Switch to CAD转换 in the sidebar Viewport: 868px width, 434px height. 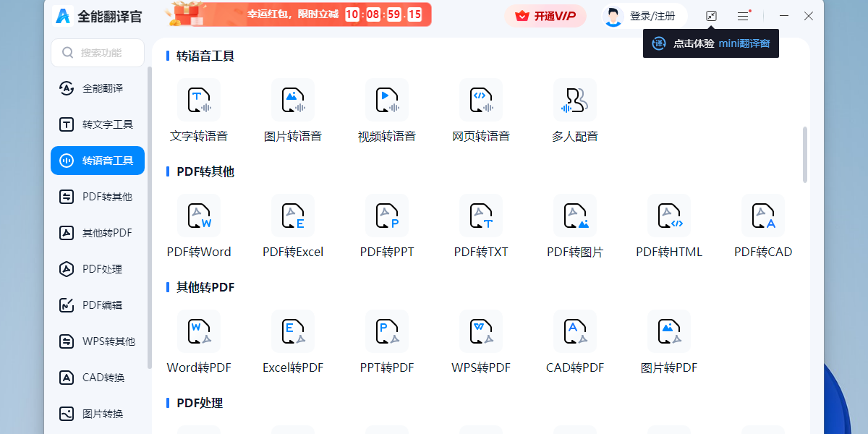(x=98, y=378)
